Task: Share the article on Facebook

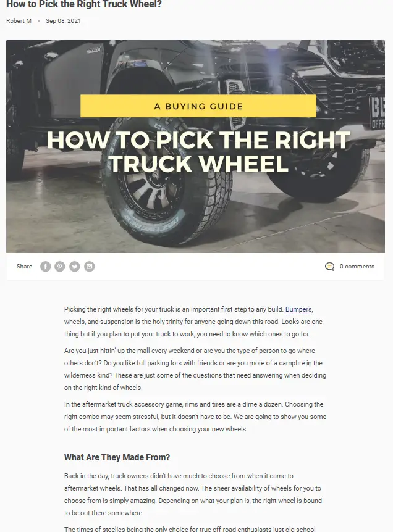Action: pyautogui.click(x=46, y=267)
